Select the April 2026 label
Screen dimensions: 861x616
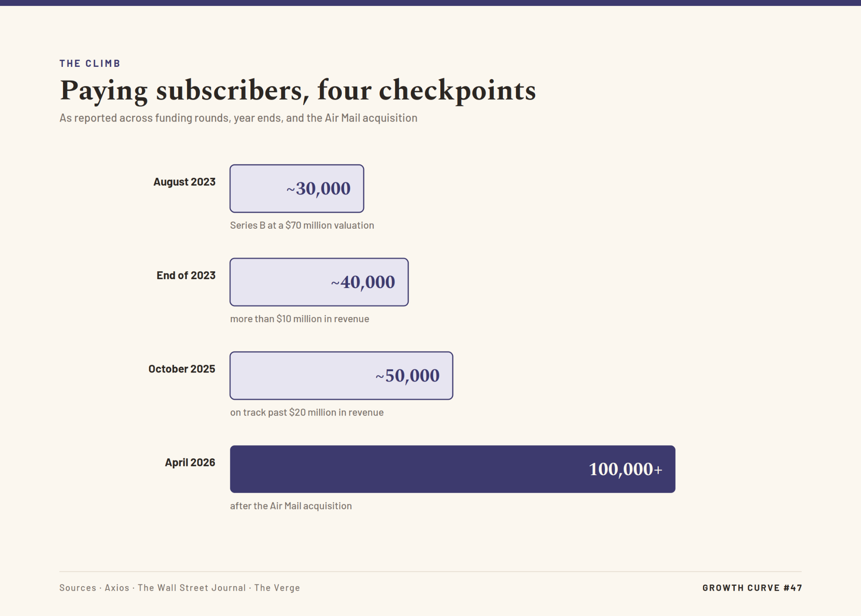click(x=190, y=463)
